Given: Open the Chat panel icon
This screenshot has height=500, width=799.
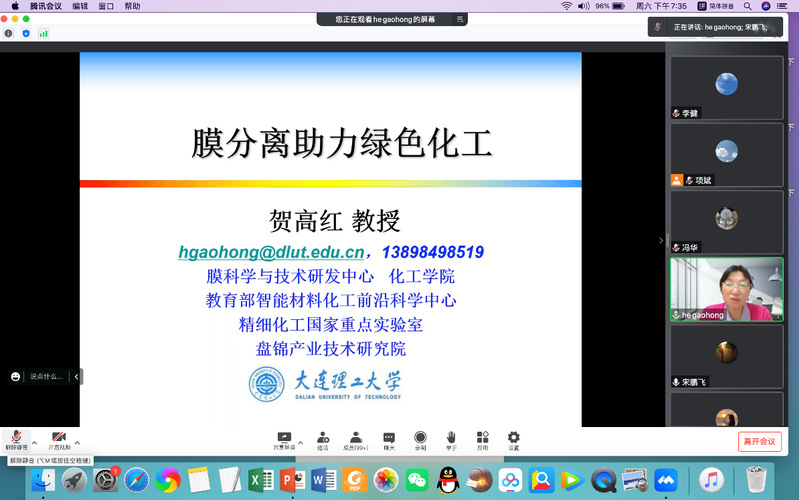Looking at the screenshot, I should pos(389,439).
